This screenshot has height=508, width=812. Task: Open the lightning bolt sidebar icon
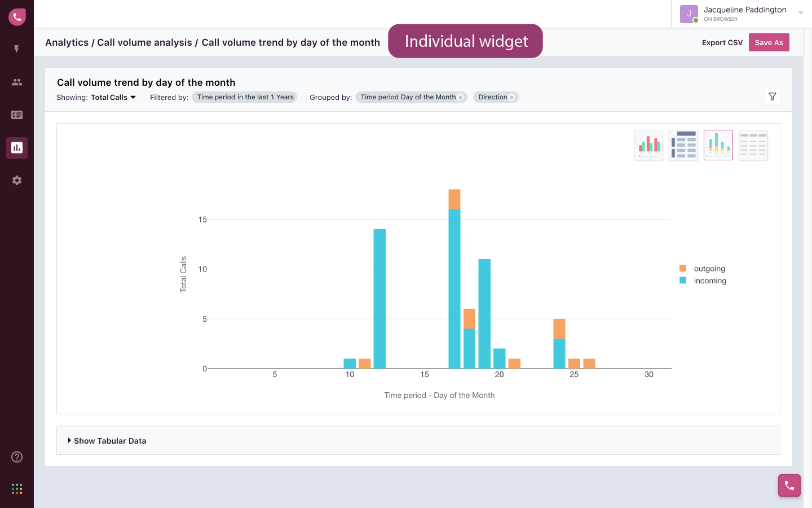tap(17, 49)
